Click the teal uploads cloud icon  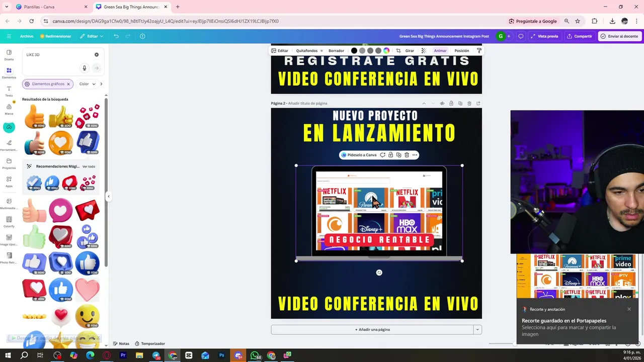click(9, 127)
